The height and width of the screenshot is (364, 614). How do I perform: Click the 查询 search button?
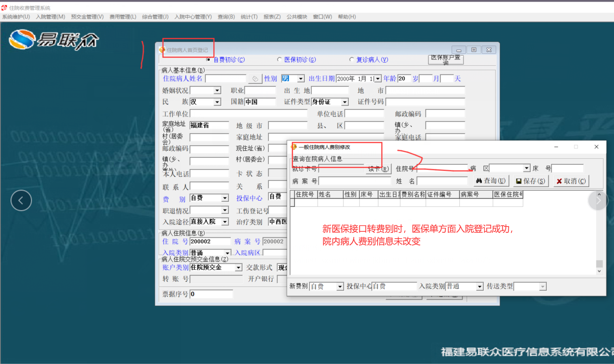(491, 181)
